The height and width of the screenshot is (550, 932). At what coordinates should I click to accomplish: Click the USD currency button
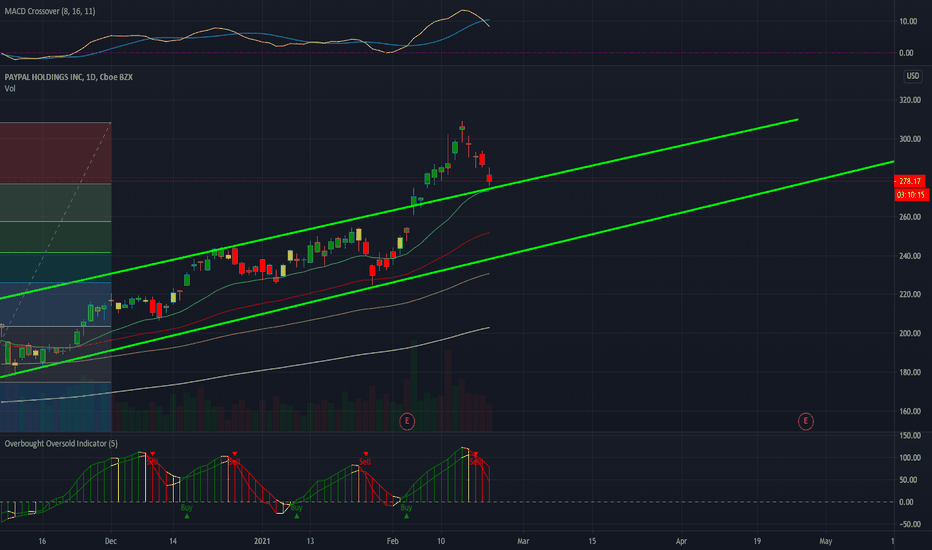(912, 76)
